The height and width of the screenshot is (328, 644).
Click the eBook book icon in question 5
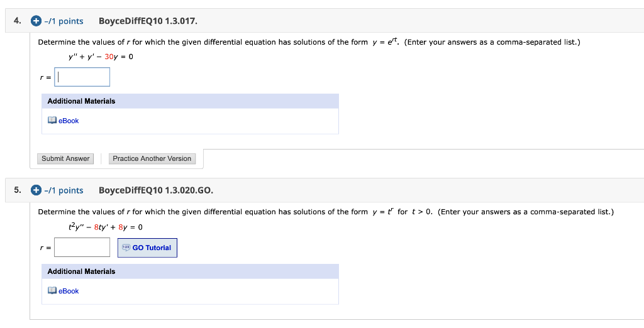point(52,291)
